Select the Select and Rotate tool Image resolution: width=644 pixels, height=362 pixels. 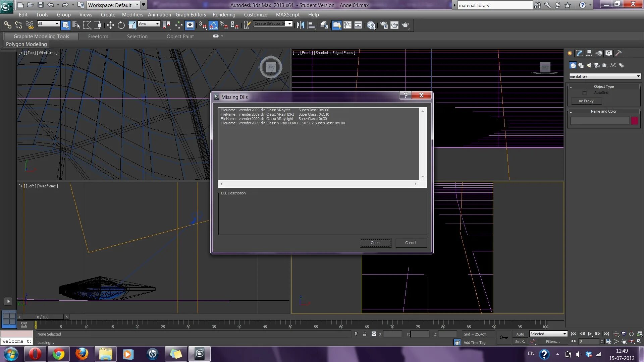(121, 25)
